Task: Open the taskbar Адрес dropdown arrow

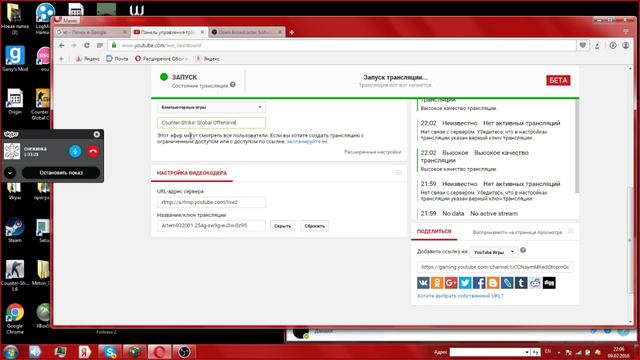Action: pos(527,352)
